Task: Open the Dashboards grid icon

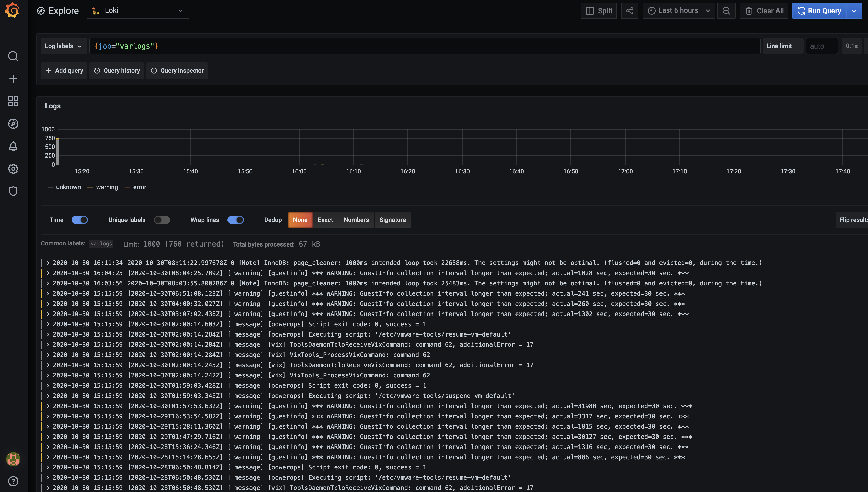Action: 13,101
